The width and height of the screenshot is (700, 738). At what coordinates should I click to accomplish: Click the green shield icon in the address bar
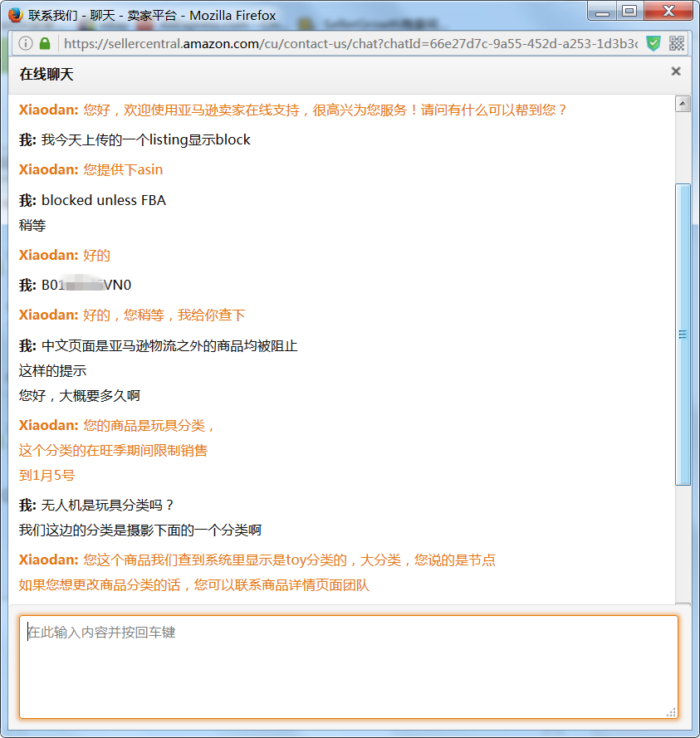point(653,44)
